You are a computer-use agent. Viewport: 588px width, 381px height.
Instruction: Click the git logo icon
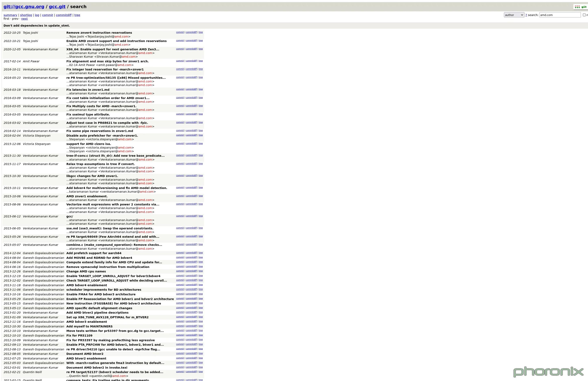tap(581, 7)
